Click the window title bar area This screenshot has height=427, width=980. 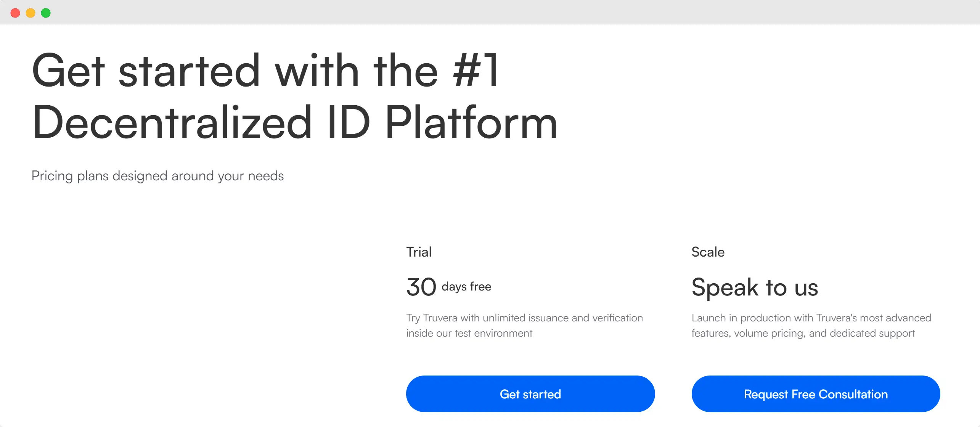(x=490, y=13)
